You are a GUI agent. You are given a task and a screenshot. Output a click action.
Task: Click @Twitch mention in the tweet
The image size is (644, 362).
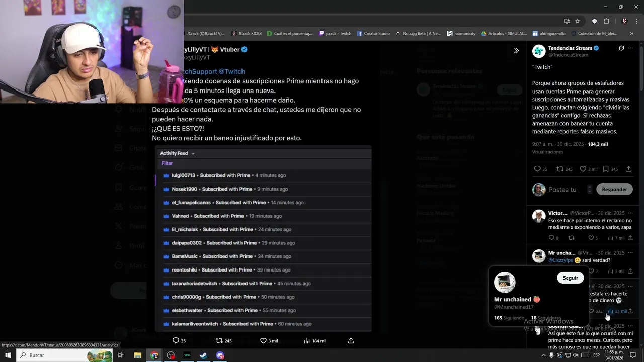pos(232,72)
